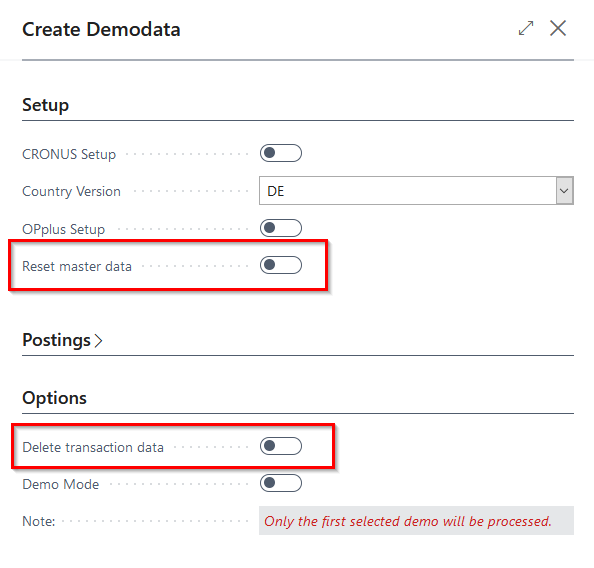
Task: Expand the Postings section chevron
Action: [x=98, y=340]
